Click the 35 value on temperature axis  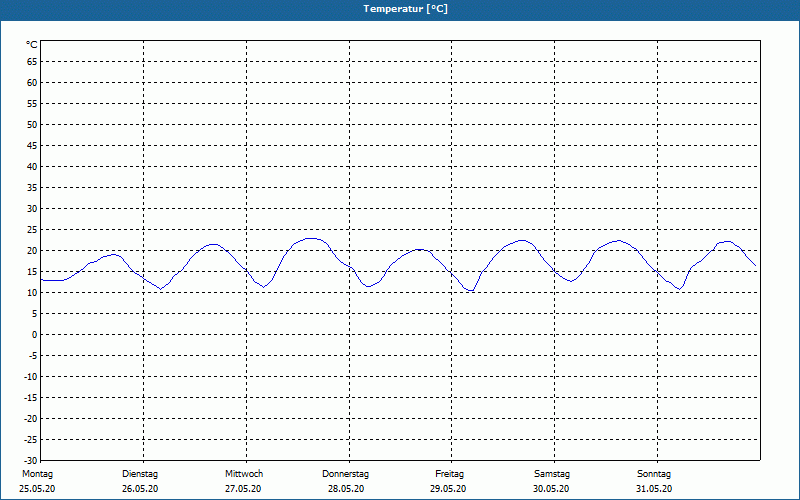pyautogui.click(x=32, y=187)
